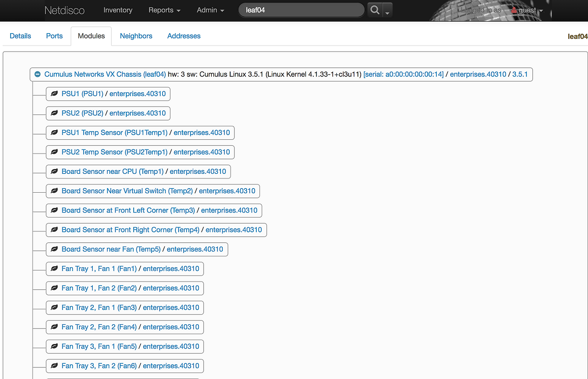Click leaf icon for Fan Tray 2, Fan 1
Viewport: 588px width, 379px height.
[54, 307]
